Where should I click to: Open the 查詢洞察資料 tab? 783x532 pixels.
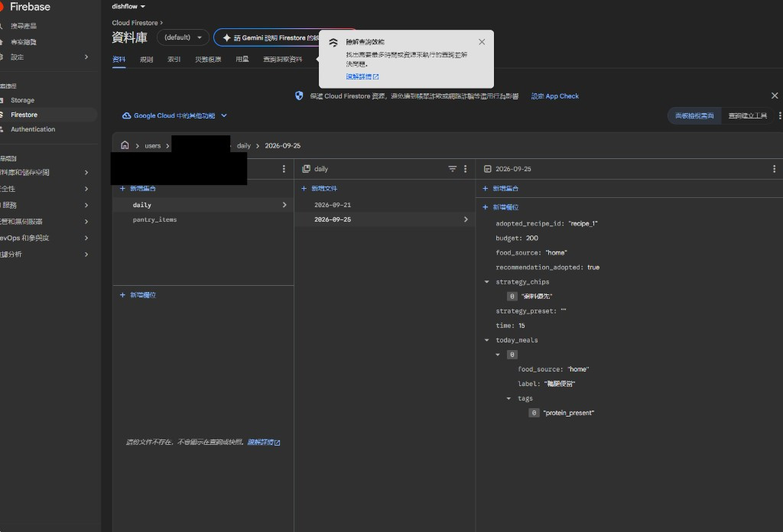click(283, 60)
